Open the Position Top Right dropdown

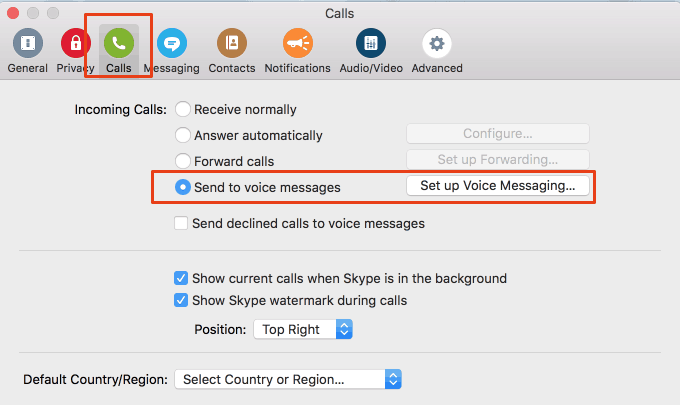tap(303, 330)
